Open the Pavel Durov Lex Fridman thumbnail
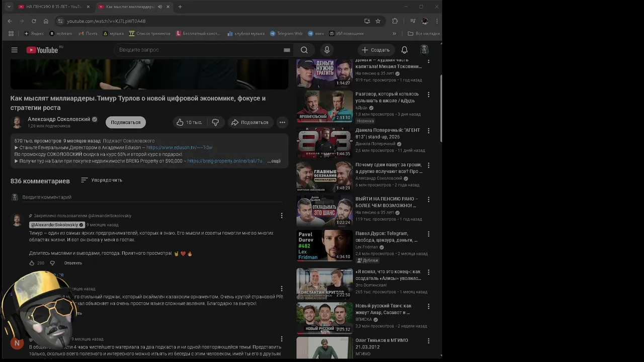Image resolution: width=644 pixels, height=362 pixels. (x=325, y=245)
